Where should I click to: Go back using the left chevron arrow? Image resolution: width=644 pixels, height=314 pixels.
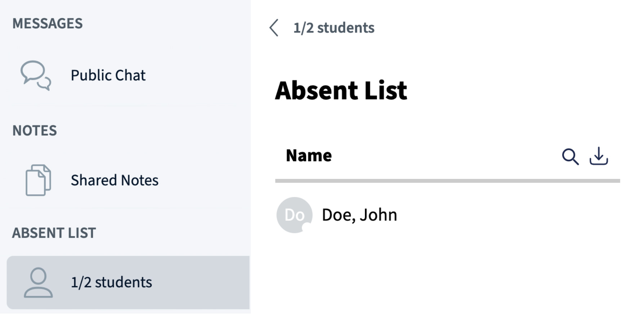point(274,28)
